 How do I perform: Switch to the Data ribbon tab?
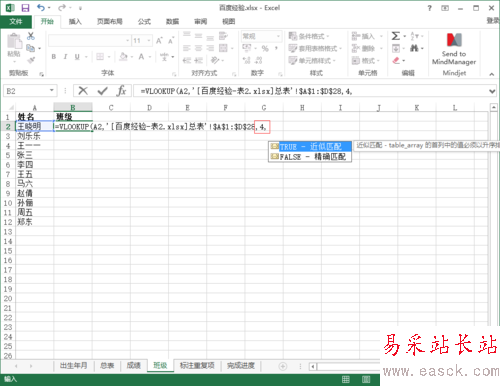[x=172, y=21]
